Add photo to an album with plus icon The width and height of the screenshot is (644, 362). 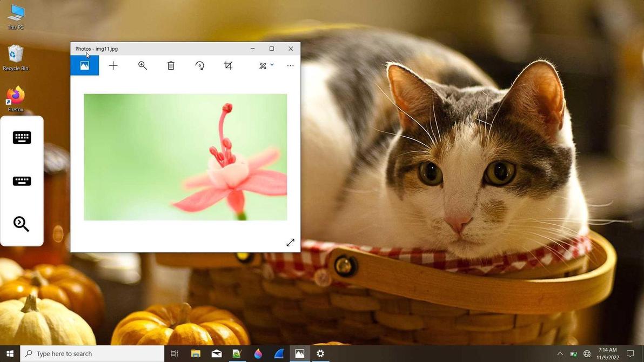pyautogui.click(x=113, y=65)
